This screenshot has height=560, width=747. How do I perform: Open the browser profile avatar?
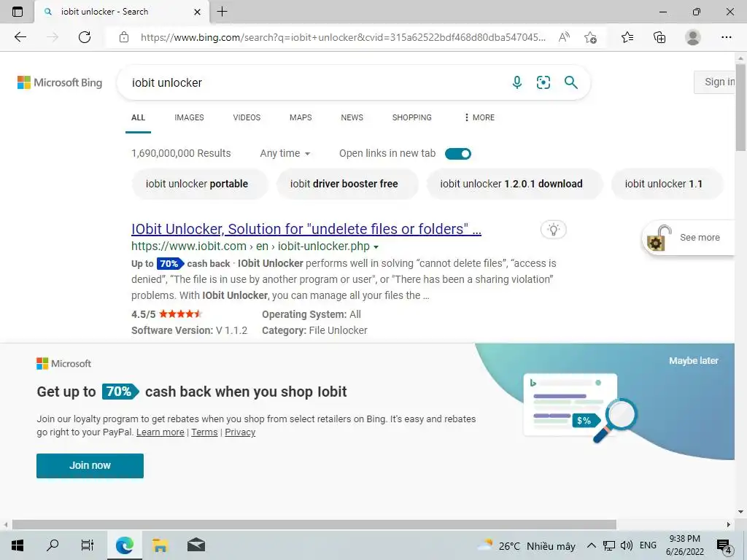tap(693, 37)
